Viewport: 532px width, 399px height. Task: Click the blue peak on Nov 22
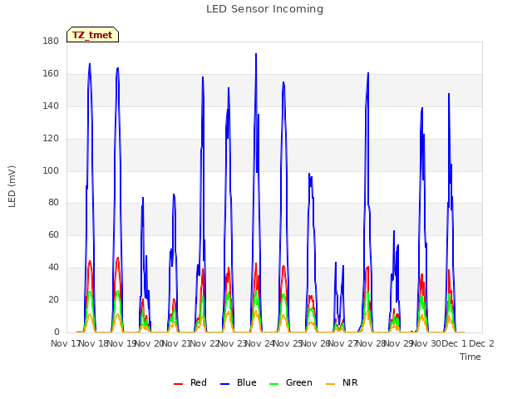[x=203, y=77]
